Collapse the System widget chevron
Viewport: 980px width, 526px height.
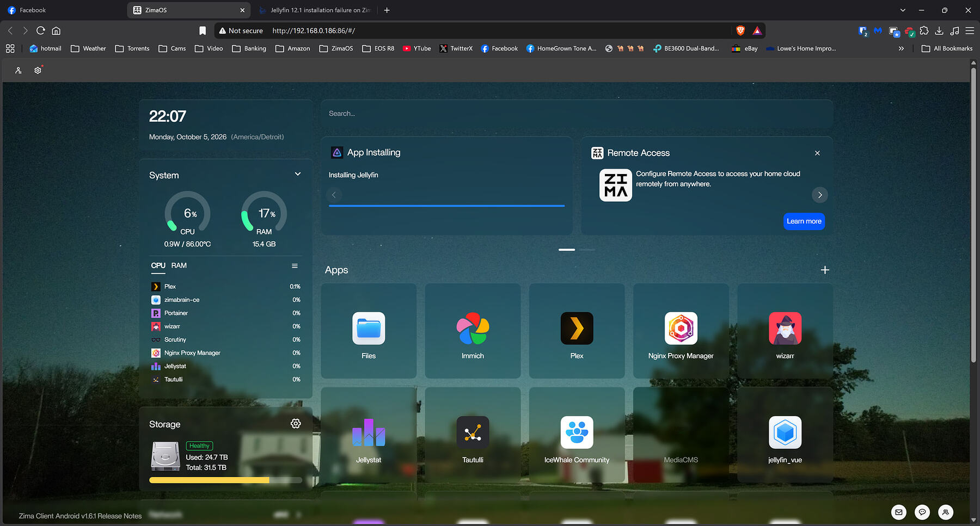[298, 174]
